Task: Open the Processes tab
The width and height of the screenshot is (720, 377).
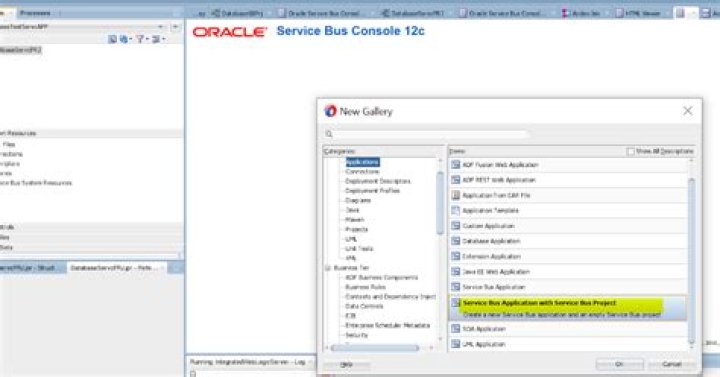Action: tap(35, 13)
